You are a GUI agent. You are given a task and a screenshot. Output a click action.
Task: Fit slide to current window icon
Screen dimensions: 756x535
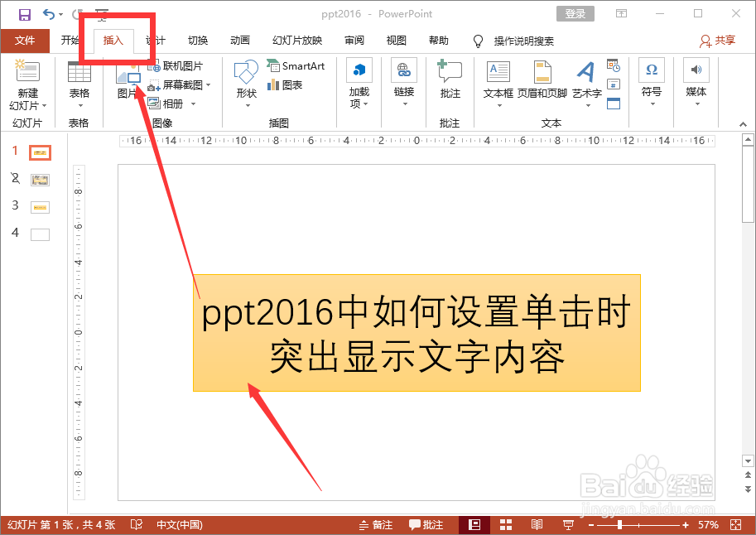coord(736,524)
